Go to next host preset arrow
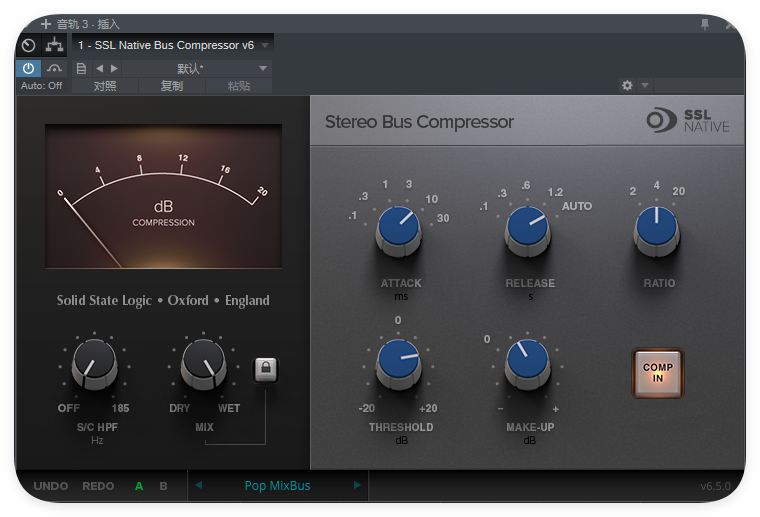Image resolution: width=760 pixels, height=517 pixels. tap(114, 69)
